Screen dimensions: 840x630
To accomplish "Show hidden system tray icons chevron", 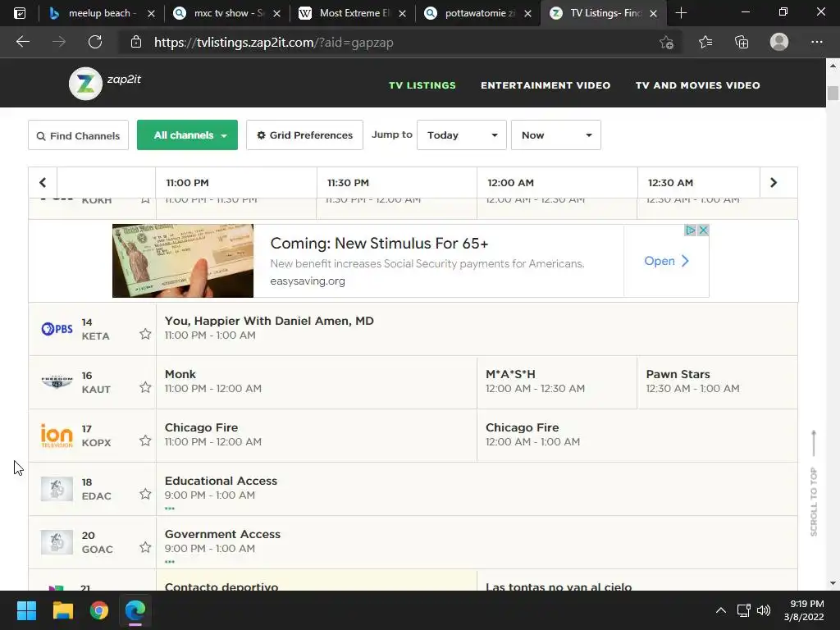I will 721,610.
